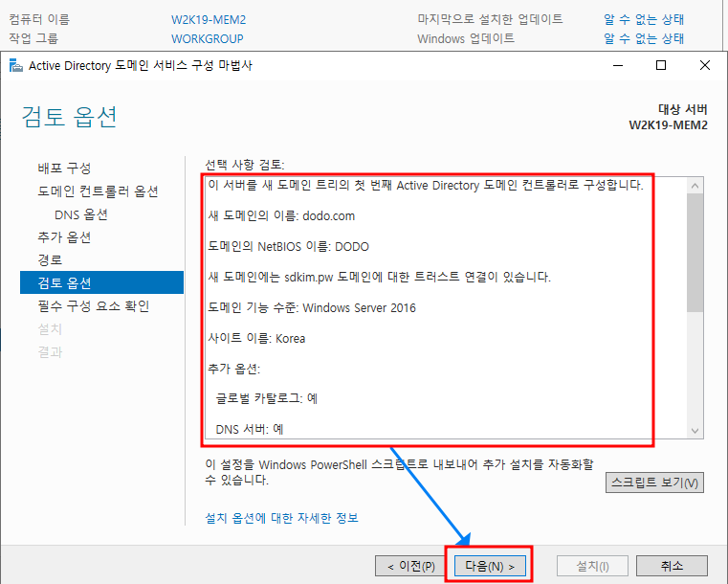Go to the 배포 구성 step
The width and height of the screenshot is (728, 584).
[64, 168]
